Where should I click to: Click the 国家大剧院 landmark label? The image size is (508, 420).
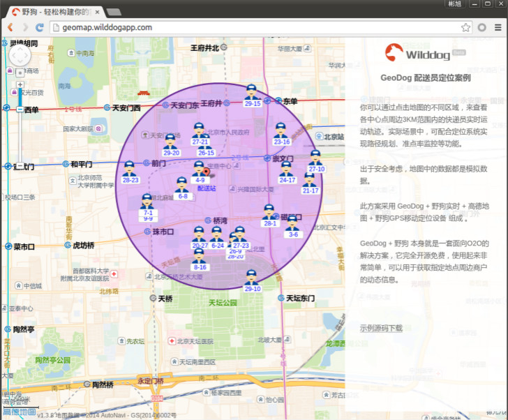[78, 128]
